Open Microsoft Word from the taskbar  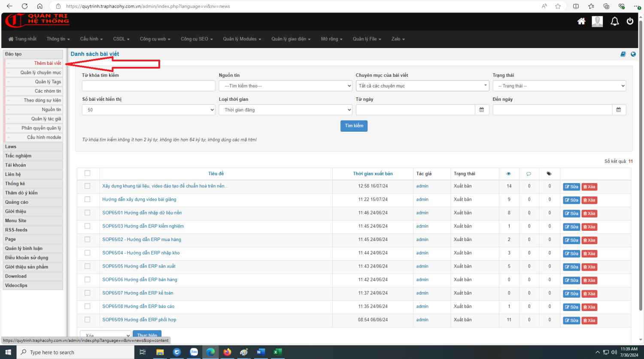tap(261, 352)
